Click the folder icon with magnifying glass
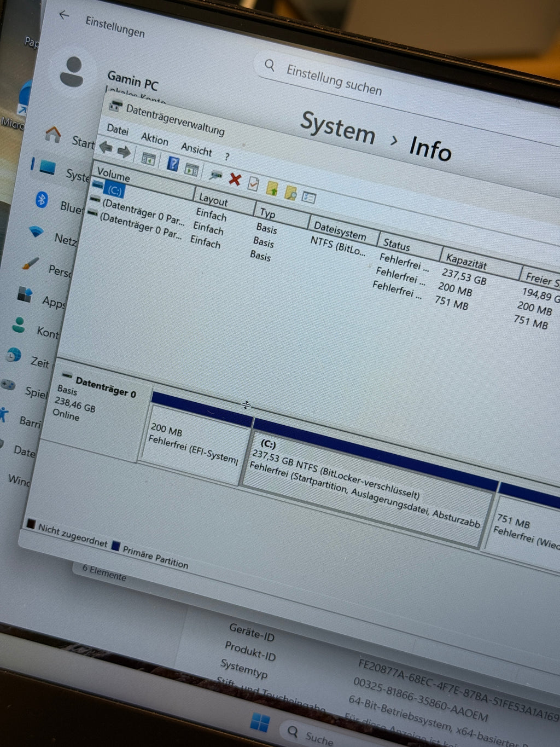The height and width of the screenshot is (747, 560). pos(290,193)
